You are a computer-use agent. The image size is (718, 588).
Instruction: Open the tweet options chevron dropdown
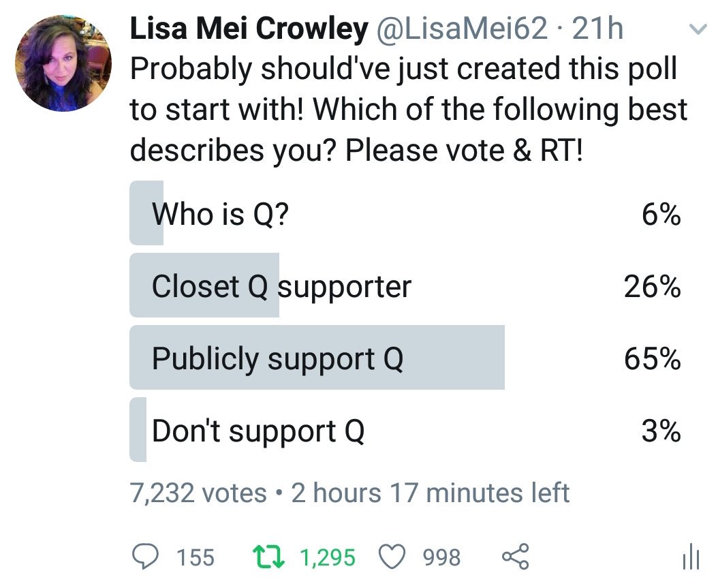(697, 29)
